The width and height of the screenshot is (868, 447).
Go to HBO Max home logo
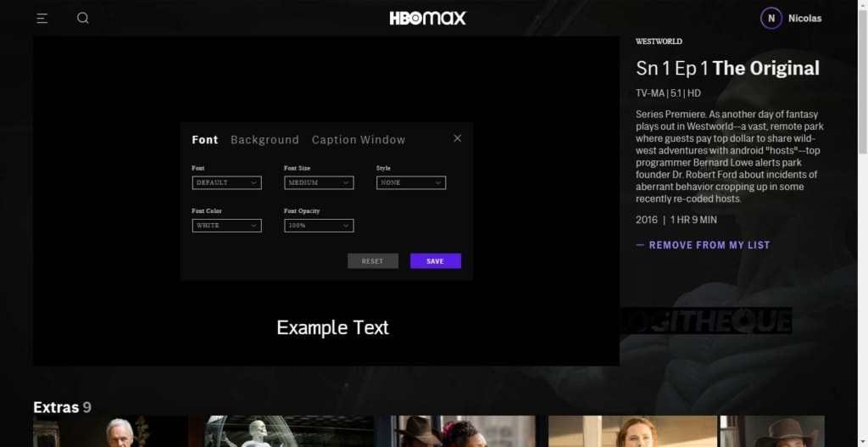[x=428, y=19]
